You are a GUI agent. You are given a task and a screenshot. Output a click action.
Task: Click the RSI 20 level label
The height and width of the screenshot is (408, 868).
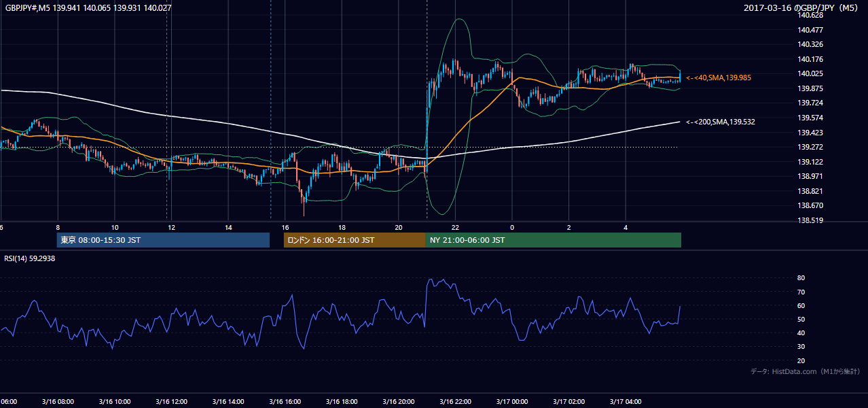pos(801,360)
